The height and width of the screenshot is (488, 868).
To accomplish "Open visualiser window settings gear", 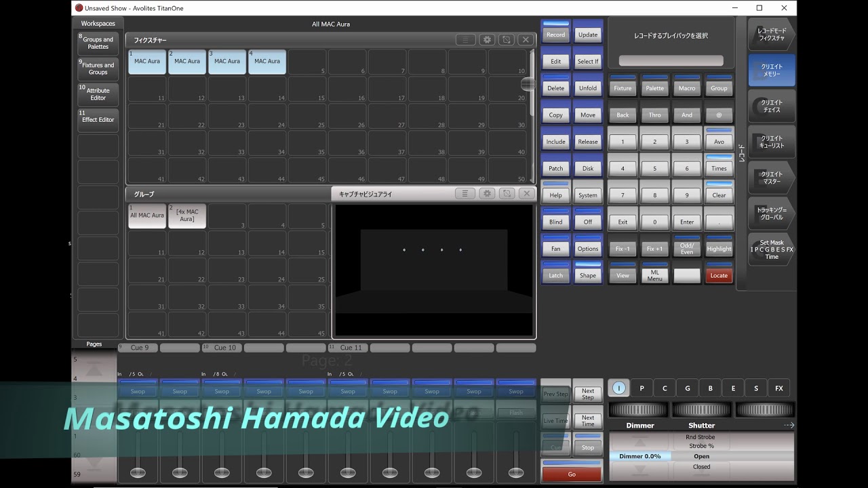I will pos(486,194).
